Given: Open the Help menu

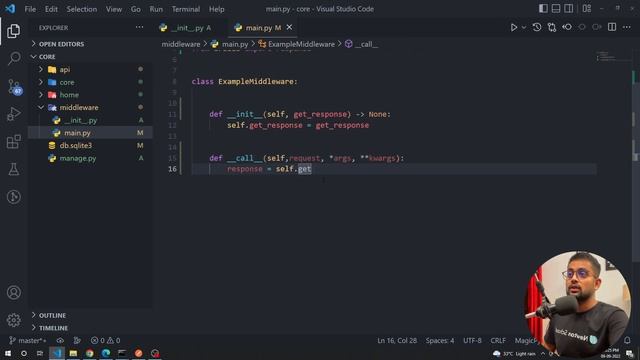Looking at the screenshot, I should [x=217, y=9].
